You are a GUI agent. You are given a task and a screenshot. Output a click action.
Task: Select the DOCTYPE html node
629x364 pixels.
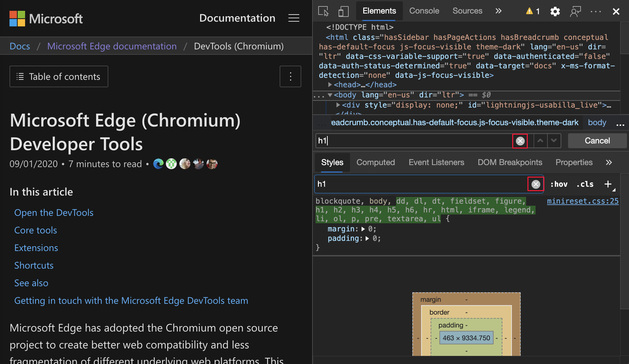(360, 27)
